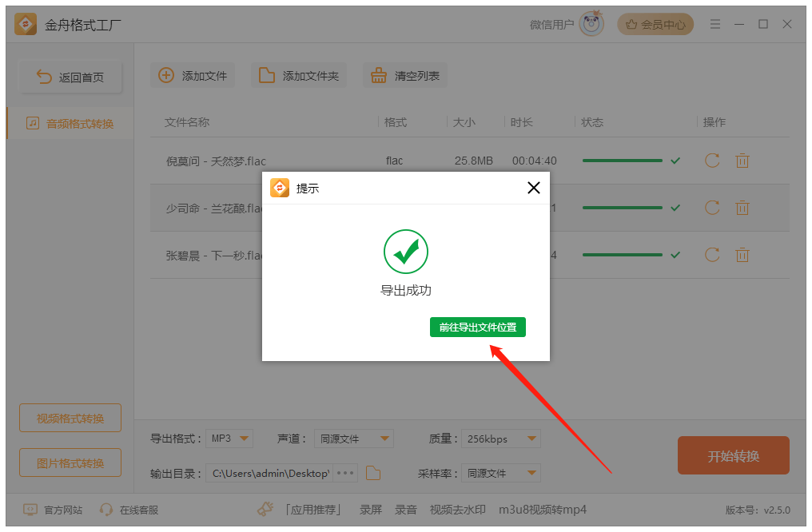The height and width of the screenshot is (532, 812).
Task: Click 版本号 v2.5.0 text
Action: [758, 510]
